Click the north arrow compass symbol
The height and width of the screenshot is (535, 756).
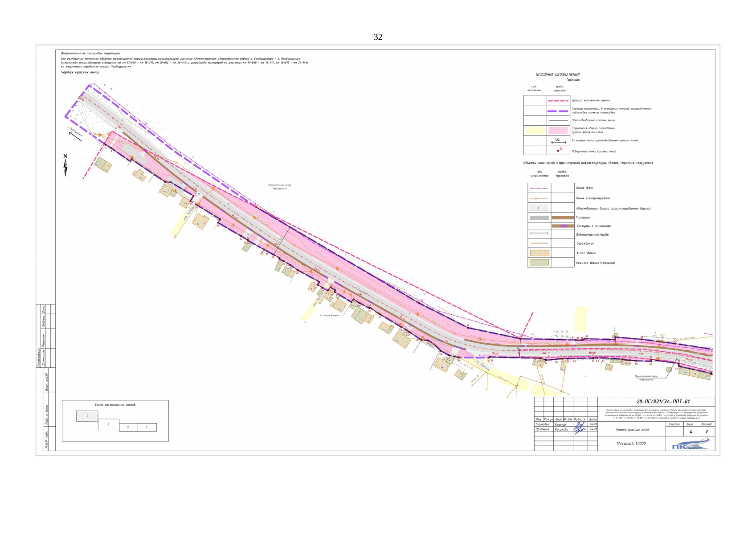pyautogui.click(x=65, y=165)
